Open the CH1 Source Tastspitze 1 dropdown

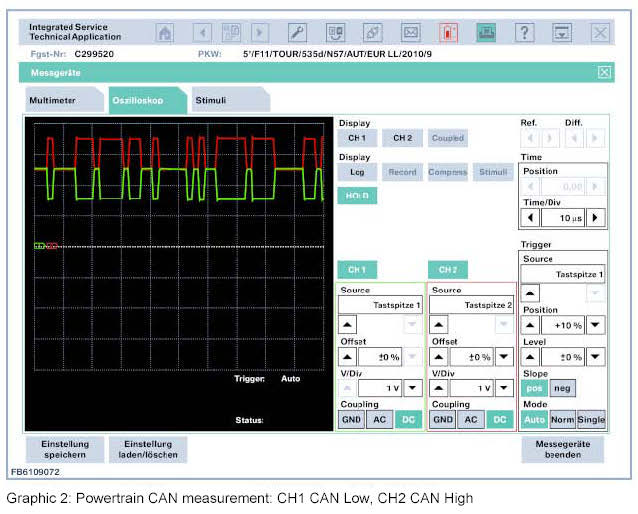[x=380, y=305]
